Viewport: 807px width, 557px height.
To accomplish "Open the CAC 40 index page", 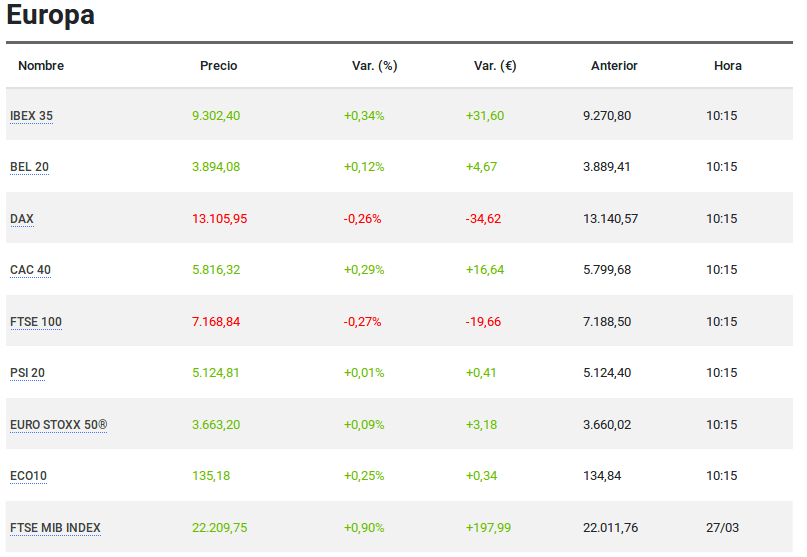I will 30,270.
